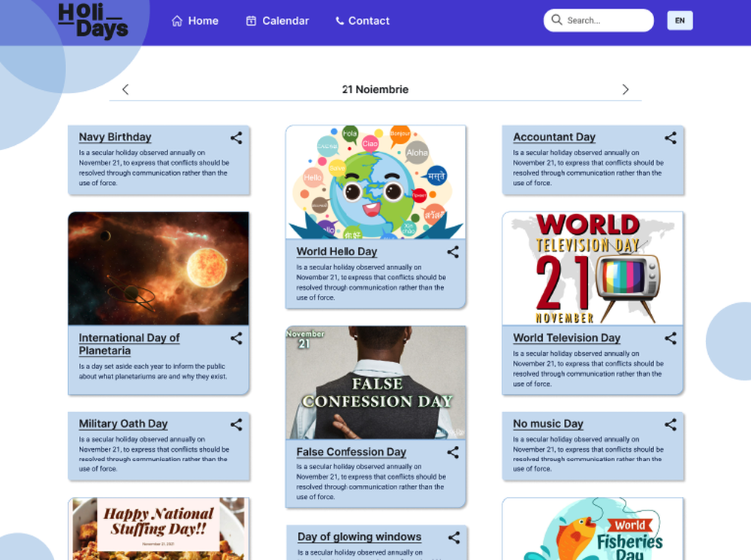Click the World Television Day poster image
751x560 pixels.
tap(593, 269)
